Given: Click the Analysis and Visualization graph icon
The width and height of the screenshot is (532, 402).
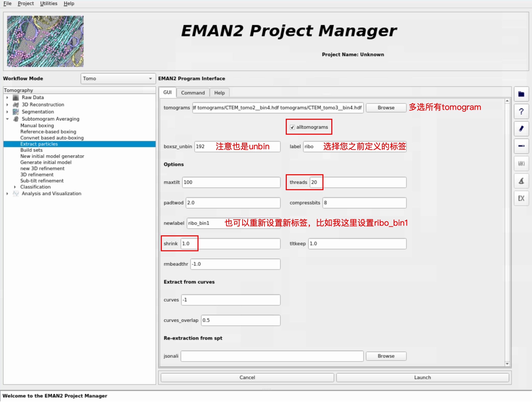Looking at the screenshot, I should [16, 194].
